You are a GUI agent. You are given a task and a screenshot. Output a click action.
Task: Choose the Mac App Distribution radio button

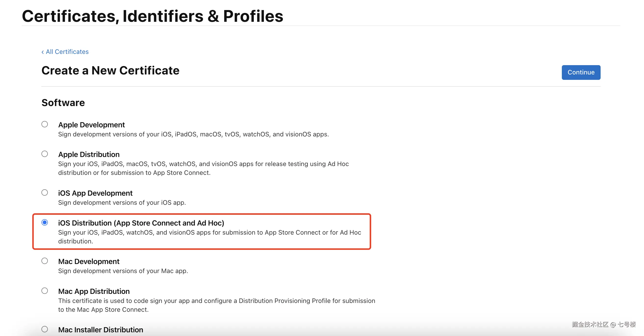click(45, 291)
